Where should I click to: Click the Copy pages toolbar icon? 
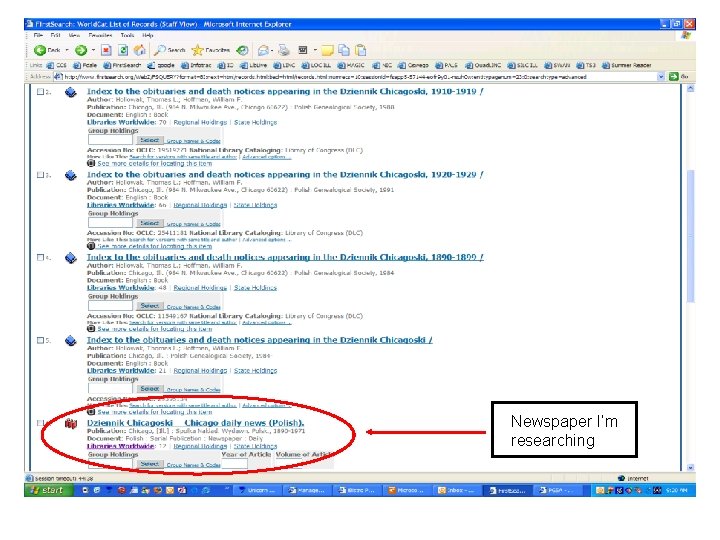[x=344, y=50]
